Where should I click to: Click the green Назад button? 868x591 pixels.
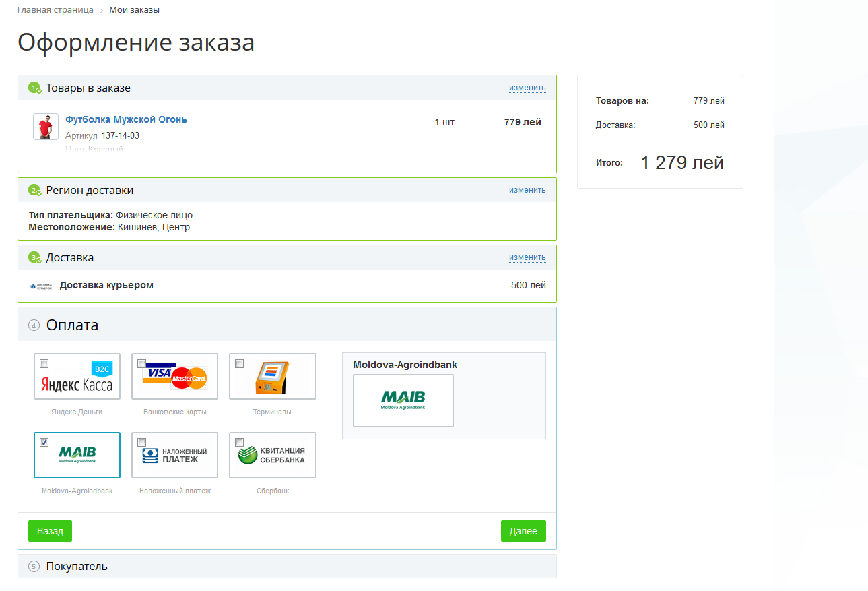tap(50, 531)
